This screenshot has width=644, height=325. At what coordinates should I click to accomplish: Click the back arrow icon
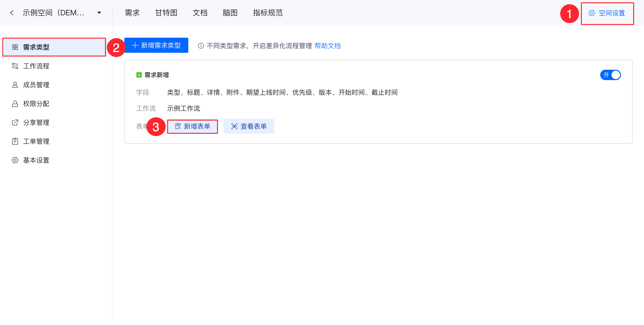click(12, 13)
